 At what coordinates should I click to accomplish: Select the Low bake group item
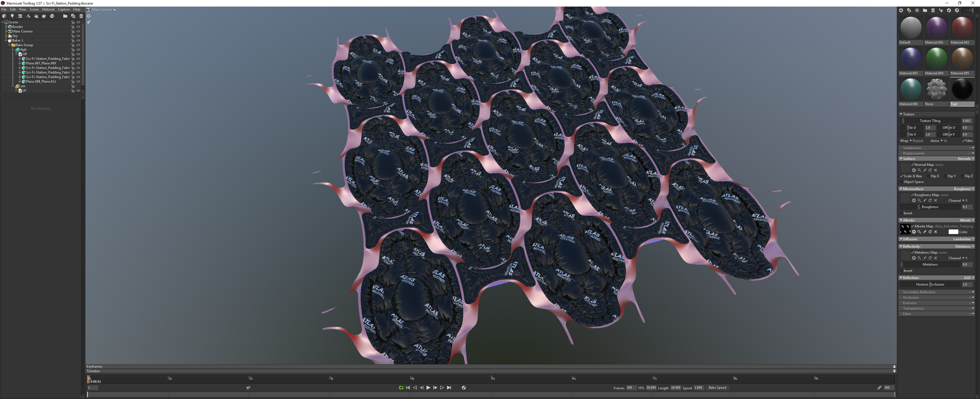pyautogui.click(x=22, y=86)
